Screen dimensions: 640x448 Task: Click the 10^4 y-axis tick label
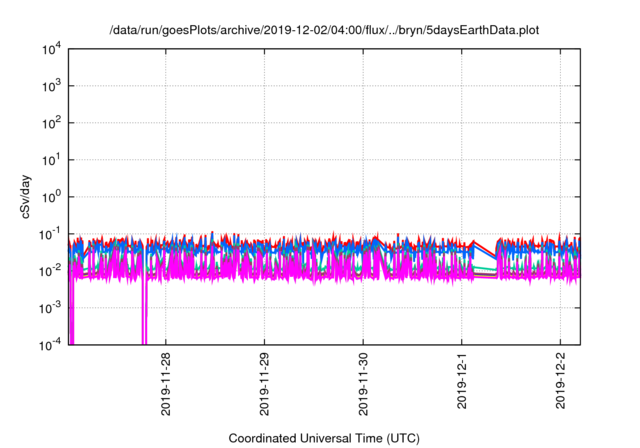[x=52, y=49]
